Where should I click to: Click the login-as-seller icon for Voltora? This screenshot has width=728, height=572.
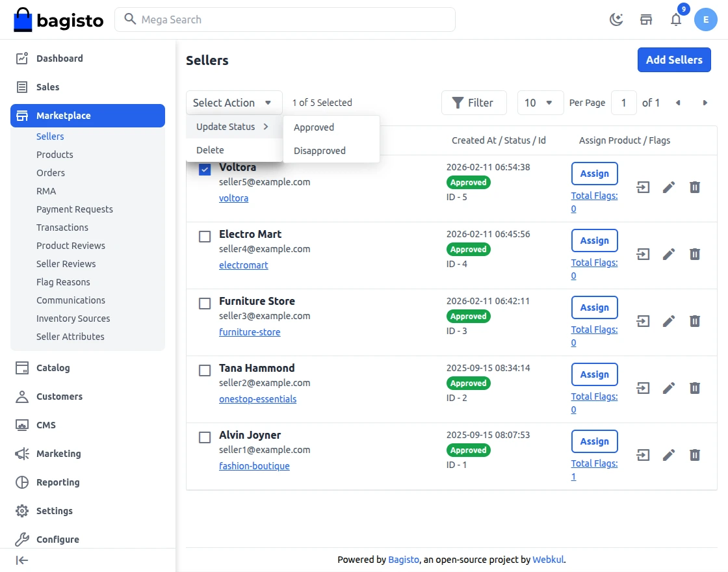point(643,188)
